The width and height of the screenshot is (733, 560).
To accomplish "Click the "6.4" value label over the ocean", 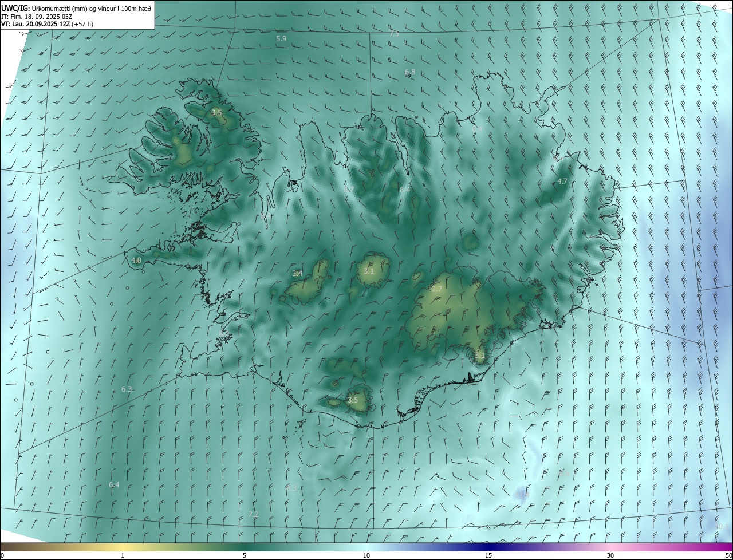I will [114, 484].
